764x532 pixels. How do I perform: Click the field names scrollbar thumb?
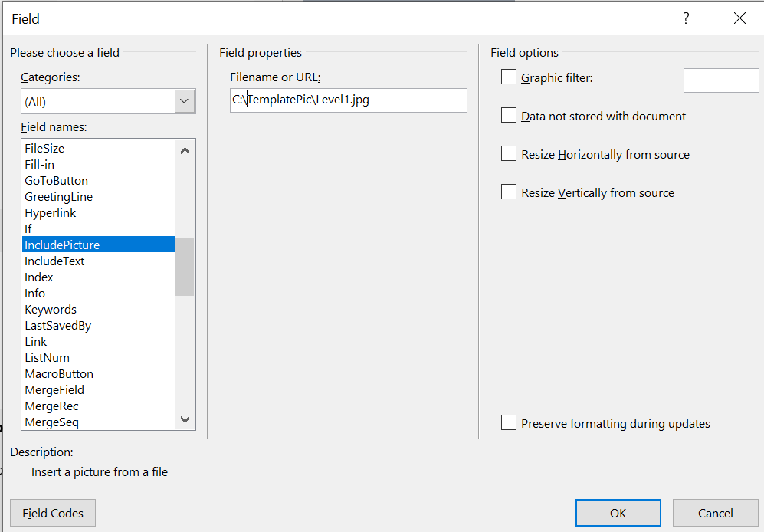tap(185, 267)
